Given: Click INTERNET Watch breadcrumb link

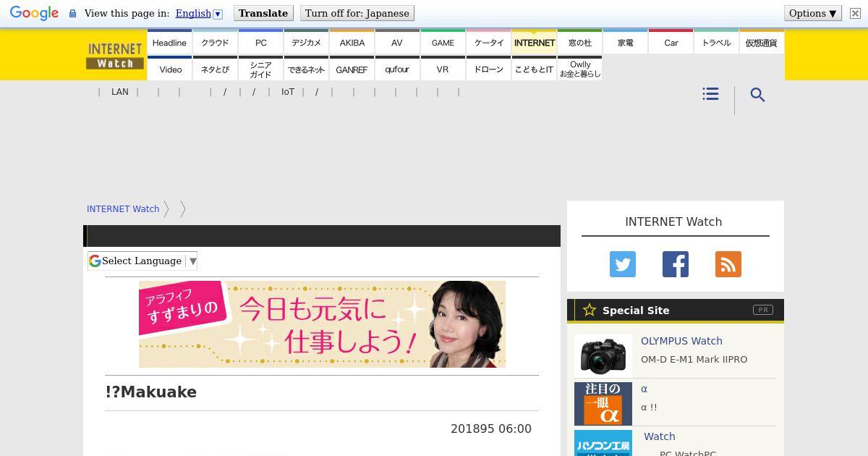Looking at the screenshot, I should tap(123, 208).
